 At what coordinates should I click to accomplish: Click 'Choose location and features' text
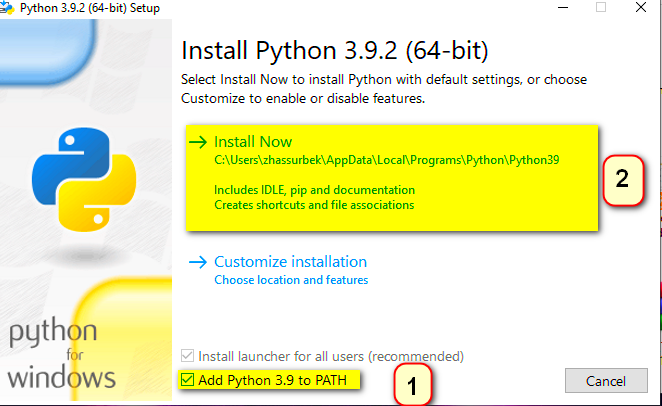point(291,280)
